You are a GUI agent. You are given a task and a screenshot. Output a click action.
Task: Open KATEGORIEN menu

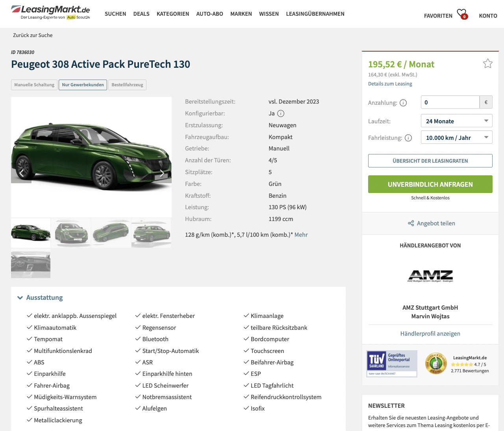pyautogui.click(x=173, y=14)
